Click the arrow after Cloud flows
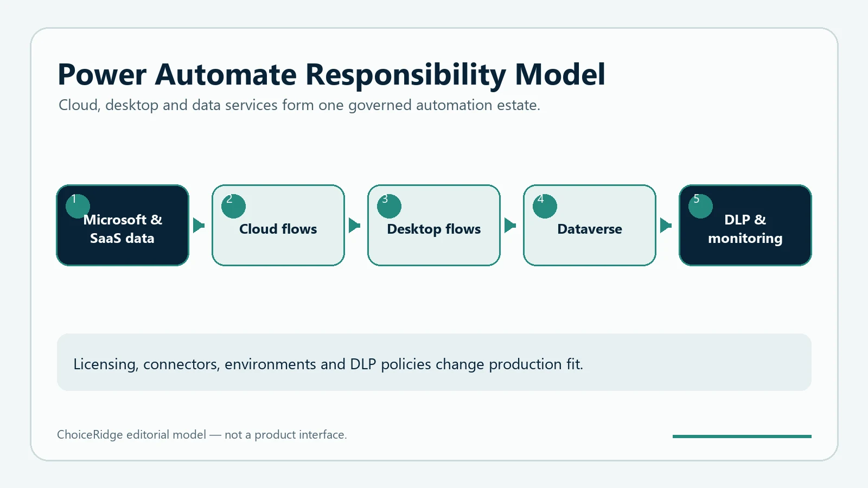The height and width of the screenshot is (488, 868). [354, 225]
